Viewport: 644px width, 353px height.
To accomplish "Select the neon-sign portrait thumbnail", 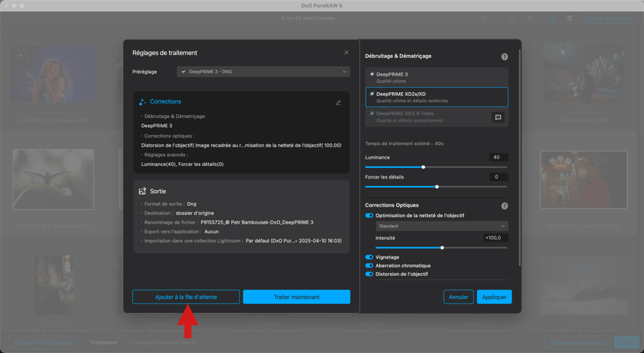I will tap(584, 179).
